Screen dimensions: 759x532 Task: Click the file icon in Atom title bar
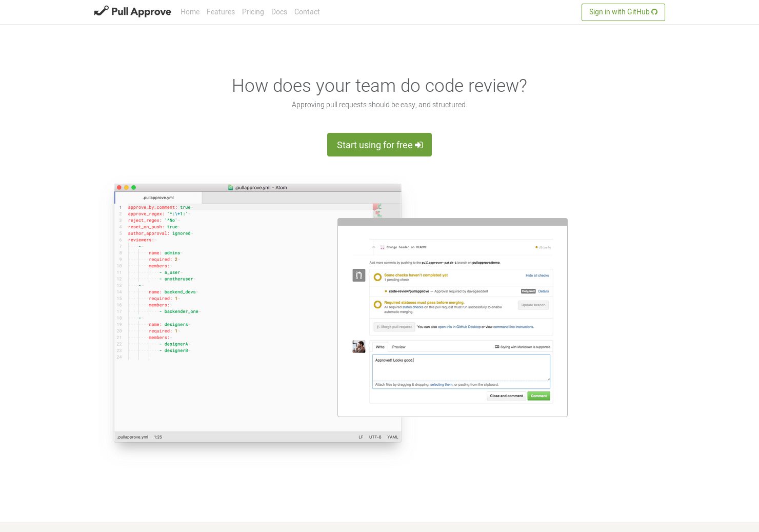pos(231,188)
